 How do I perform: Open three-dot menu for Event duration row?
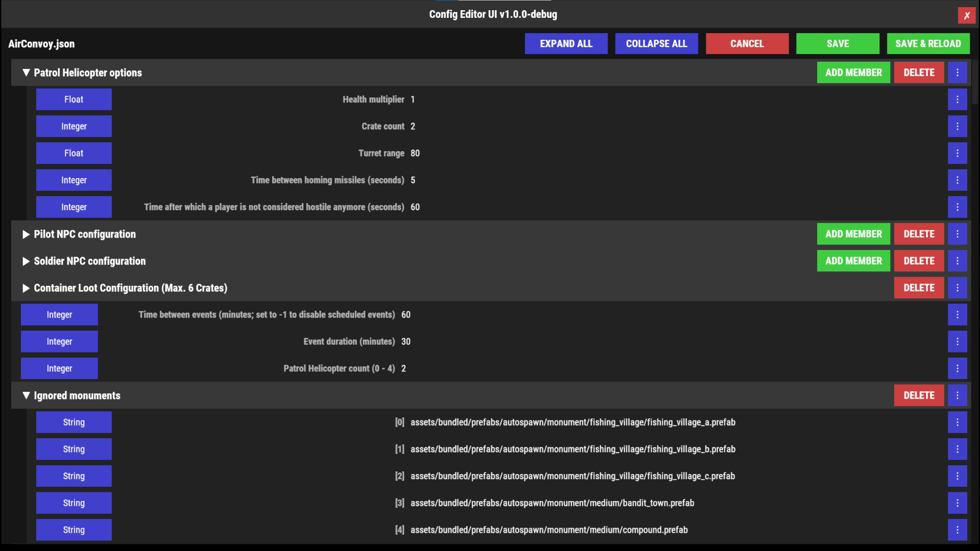[957, 342]
